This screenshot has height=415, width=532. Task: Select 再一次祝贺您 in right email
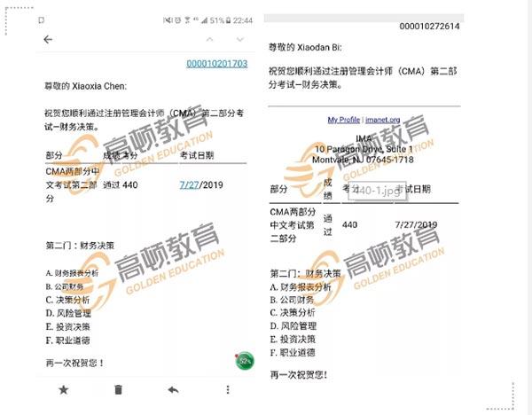(x=299, y=375)
